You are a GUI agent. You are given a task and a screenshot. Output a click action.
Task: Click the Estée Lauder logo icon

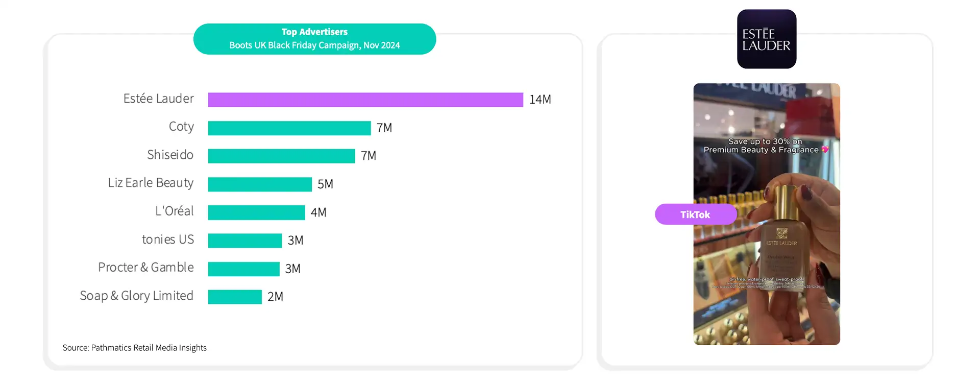767,39
